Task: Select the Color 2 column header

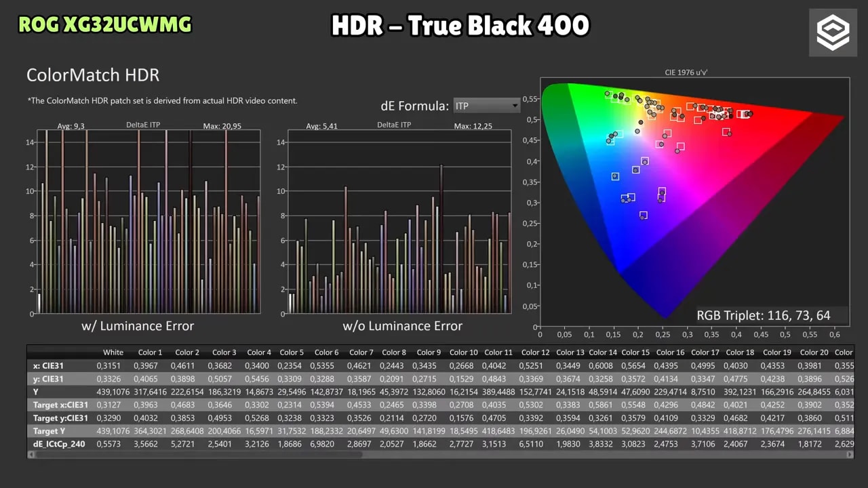Action: tap(187, 352)
